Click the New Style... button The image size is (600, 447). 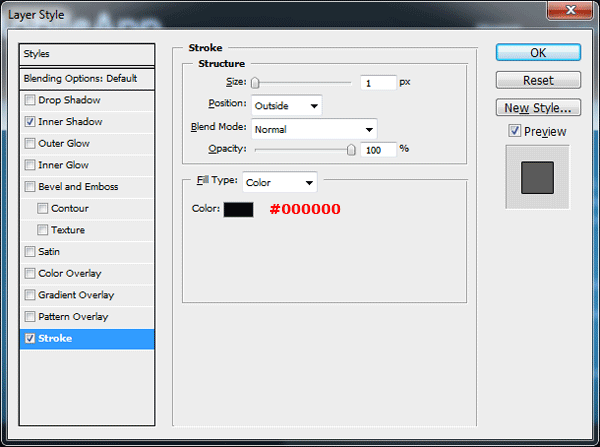(538, 108)
